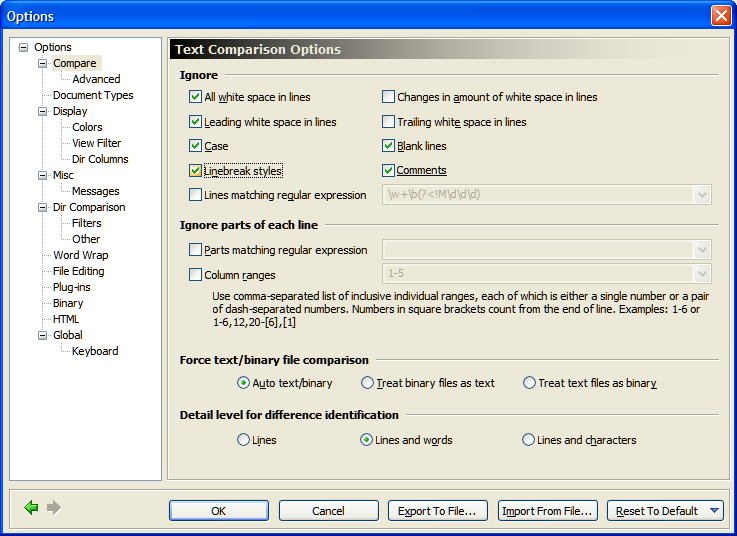
Task: Open the Misc options page
Action: [63, 175]
